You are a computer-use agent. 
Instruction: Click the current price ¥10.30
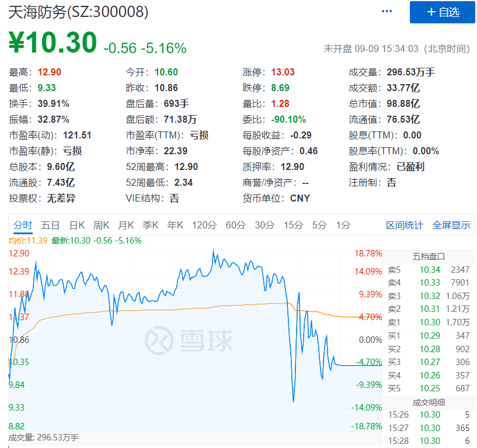(x=53, y=43)
